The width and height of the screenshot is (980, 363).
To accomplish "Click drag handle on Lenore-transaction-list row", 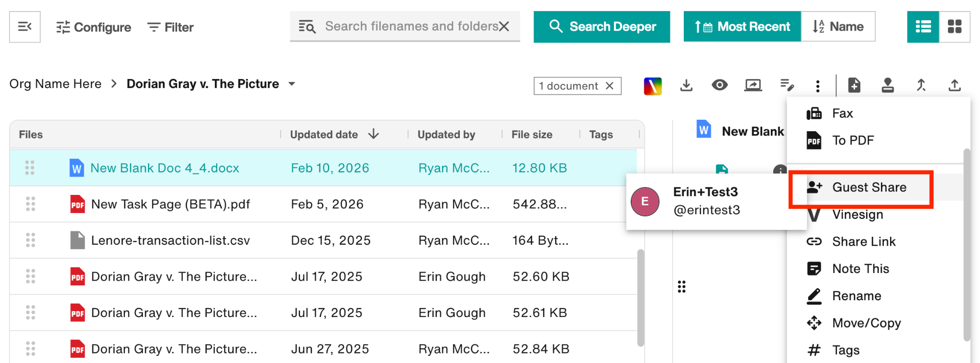I will point(30,240).
